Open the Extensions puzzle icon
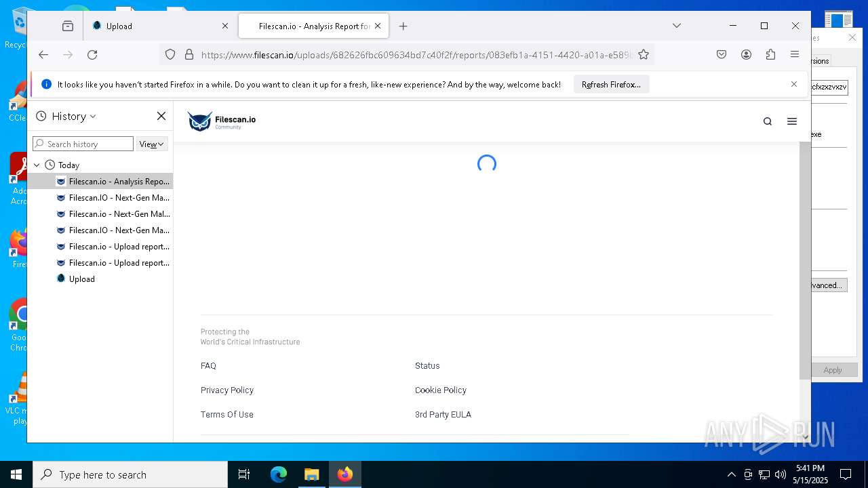Viewport: 868px width, 488px height. tap(770, 55)
